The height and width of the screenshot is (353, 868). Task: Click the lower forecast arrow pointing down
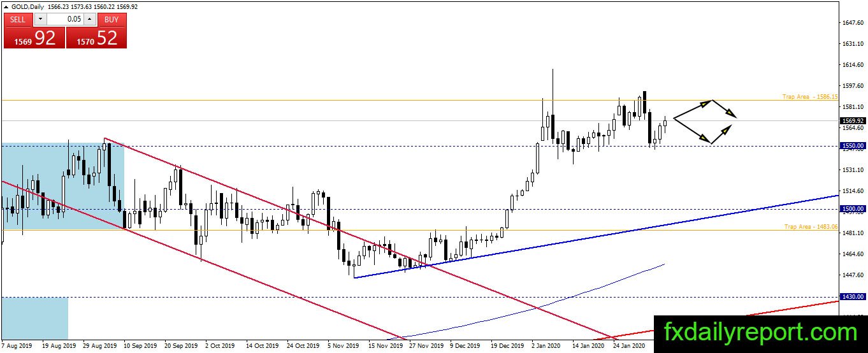693,131
